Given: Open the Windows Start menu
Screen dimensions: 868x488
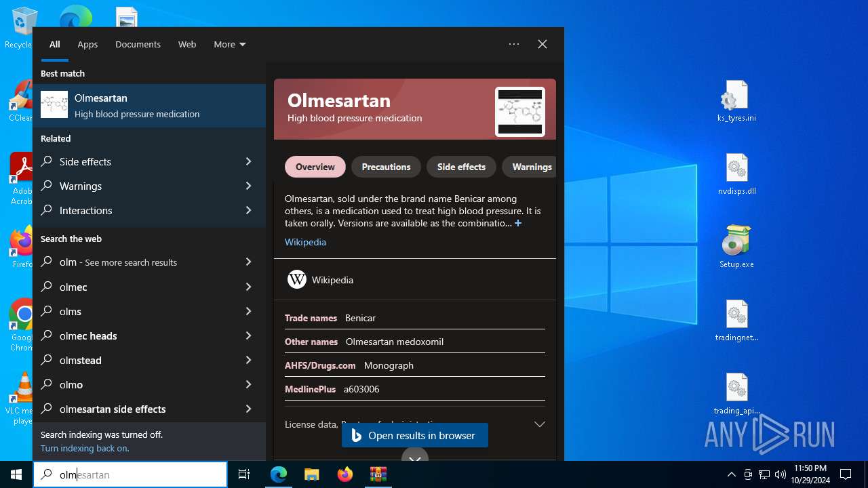Looking at the screenshot, I should [16, 474].
